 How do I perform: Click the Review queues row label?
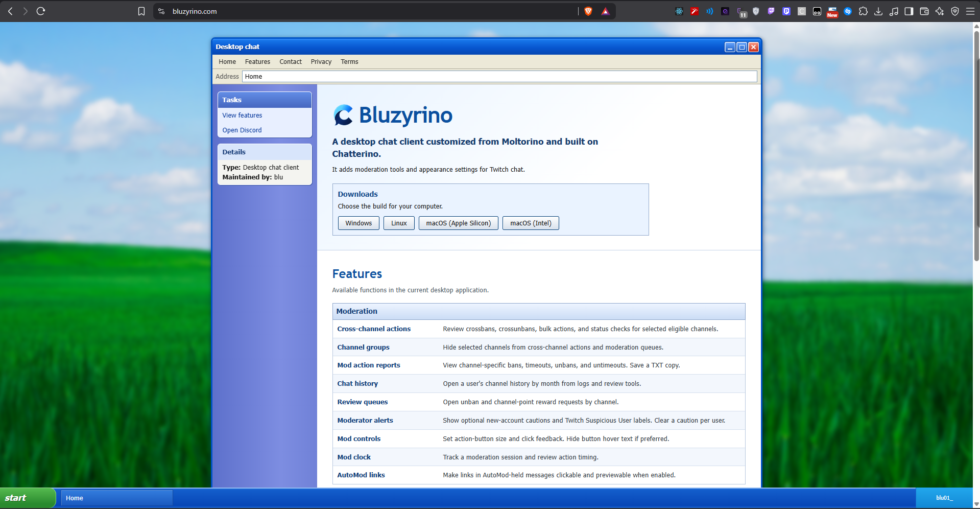pos(363,402)
